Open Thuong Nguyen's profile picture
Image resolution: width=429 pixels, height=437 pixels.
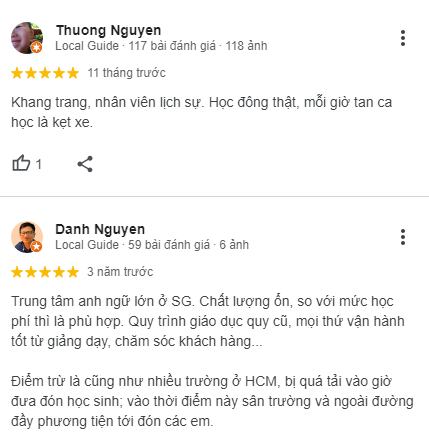point(27,38)
